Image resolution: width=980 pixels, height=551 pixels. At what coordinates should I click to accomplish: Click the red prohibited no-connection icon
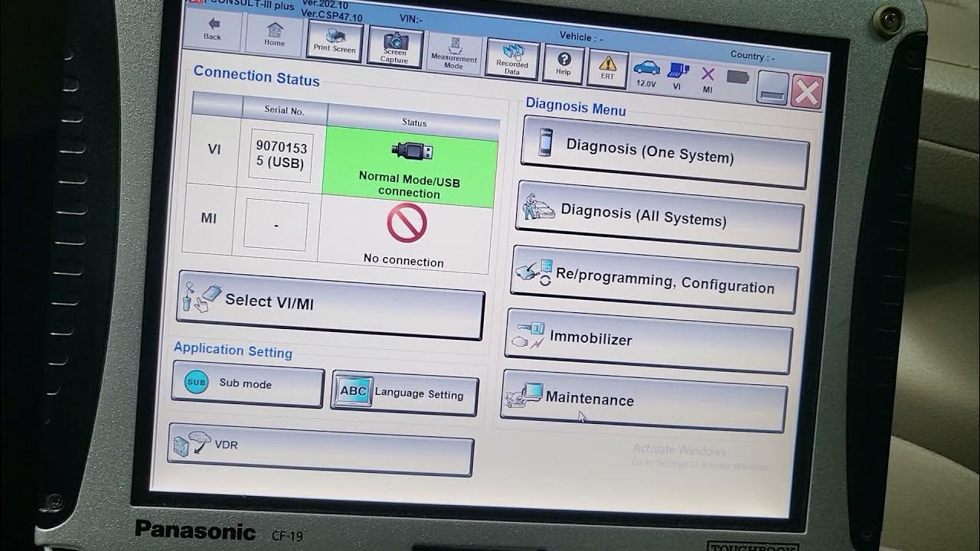407,223
